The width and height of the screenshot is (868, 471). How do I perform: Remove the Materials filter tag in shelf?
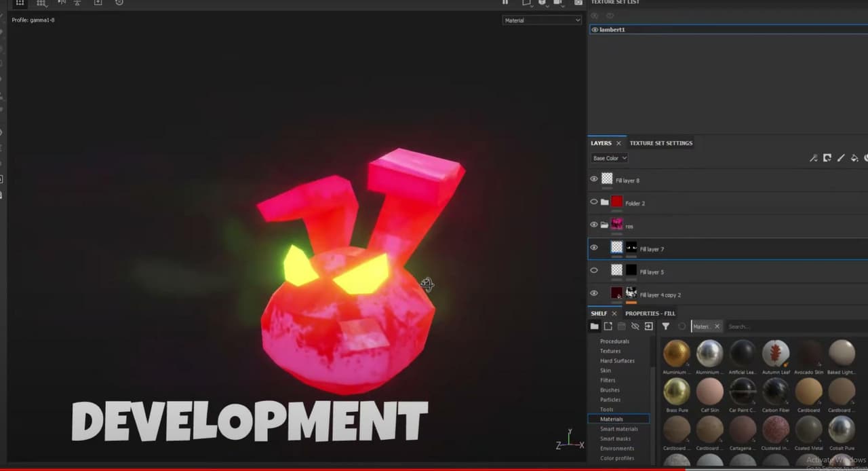[x=717, y=326]
